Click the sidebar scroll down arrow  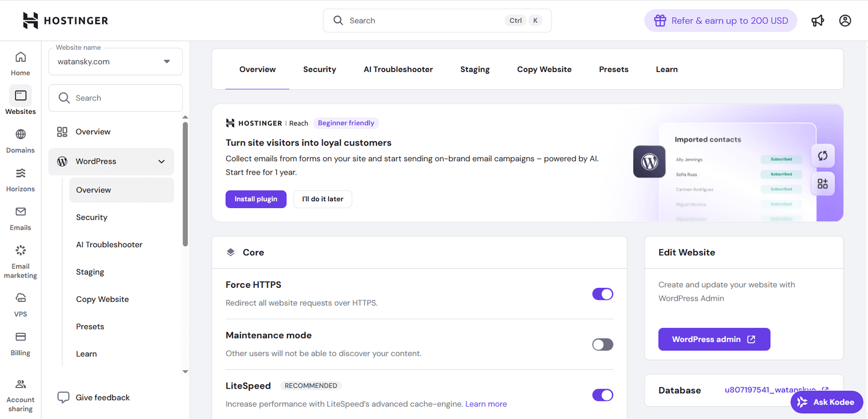(186, 372)
